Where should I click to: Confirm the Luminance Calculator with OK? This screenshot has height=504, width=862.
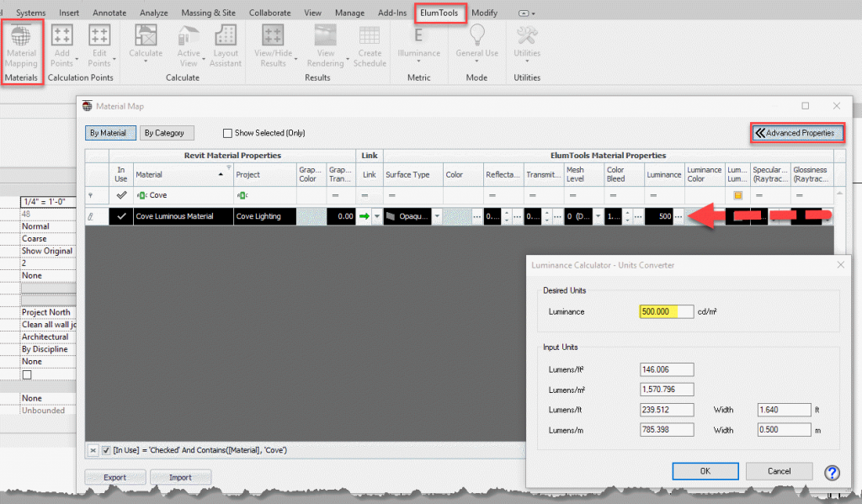click(705, 471)
